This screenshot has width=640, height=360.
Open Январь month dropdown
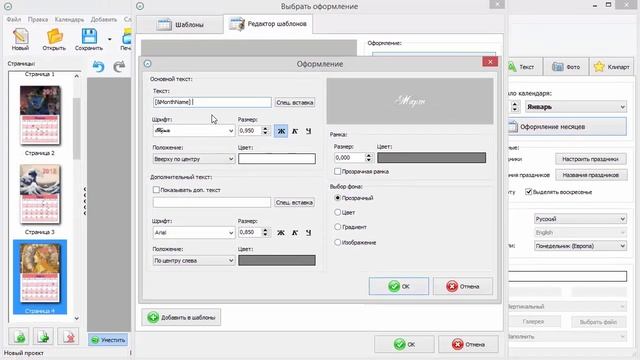click(576, 107)
